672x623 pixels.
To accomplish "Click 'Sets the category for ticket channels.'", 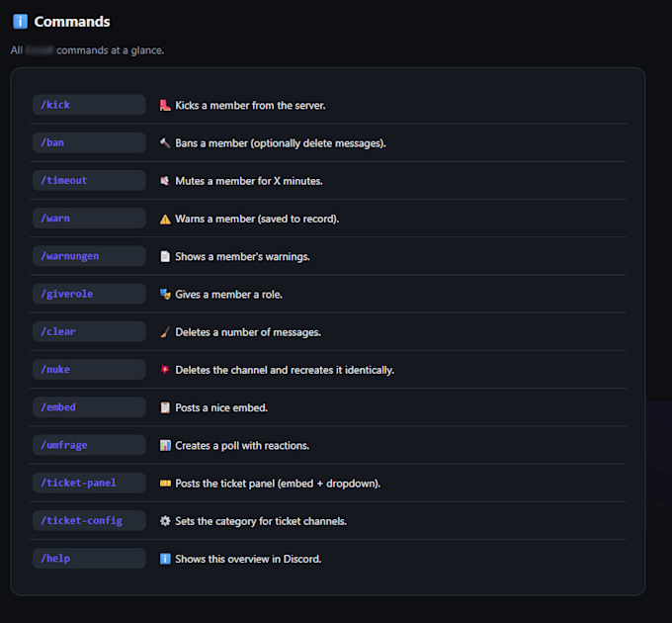I will 261,521.
